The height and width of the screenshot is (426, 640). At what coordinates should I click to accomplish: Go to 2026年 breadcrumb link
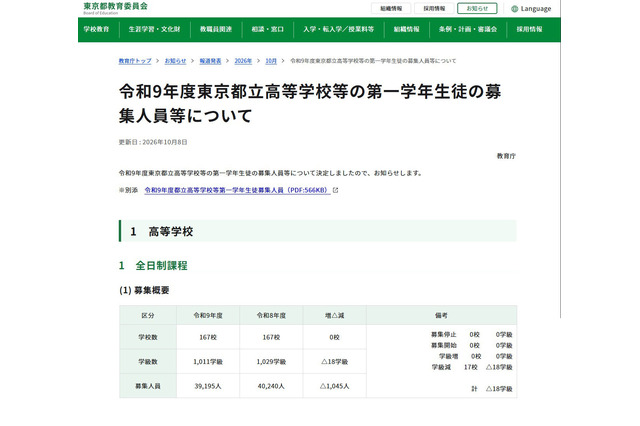(243, 61)
